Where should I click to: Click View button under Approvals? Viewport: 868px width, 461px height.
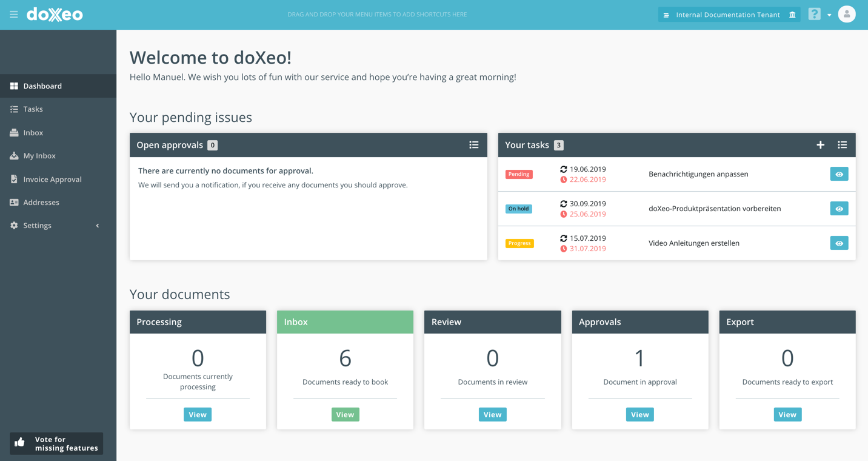pos(640,414)
